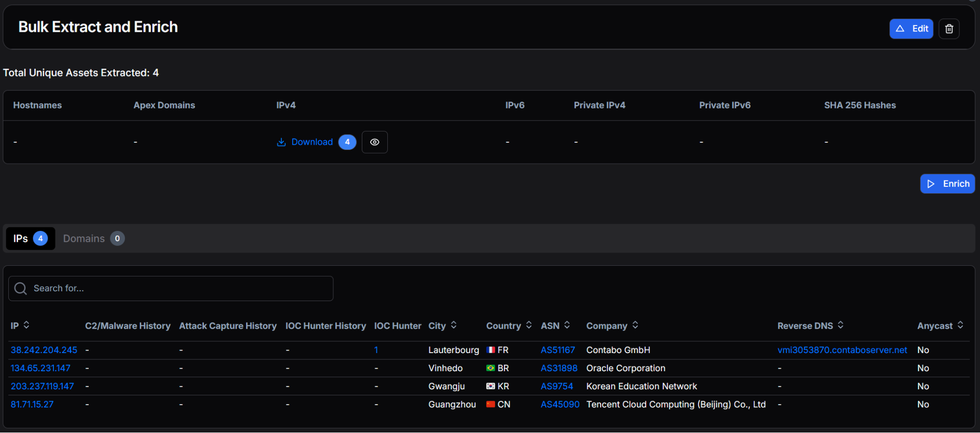The image size is (980, 433).
Task: Click the Private IPv4 column header
Action: [600, 105]
